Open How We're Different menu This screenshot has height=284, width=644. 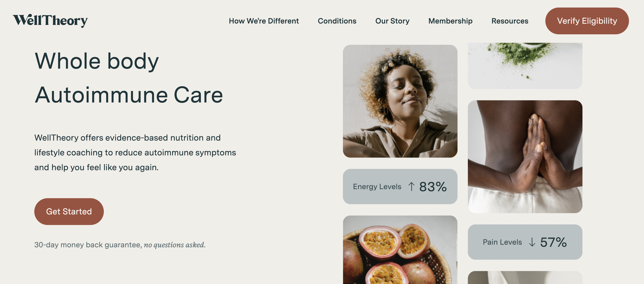(264, 21)
